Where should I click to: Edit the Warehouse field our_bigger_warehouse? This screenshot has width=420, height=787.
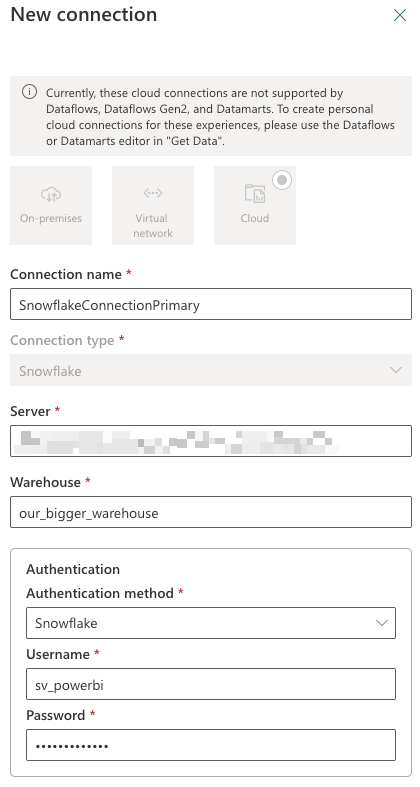coord(211,512)
